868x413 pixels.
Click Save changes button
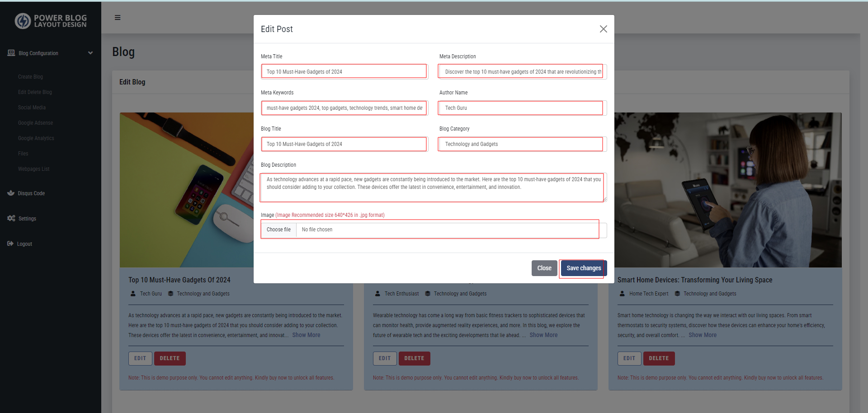[x=583, y=268]
